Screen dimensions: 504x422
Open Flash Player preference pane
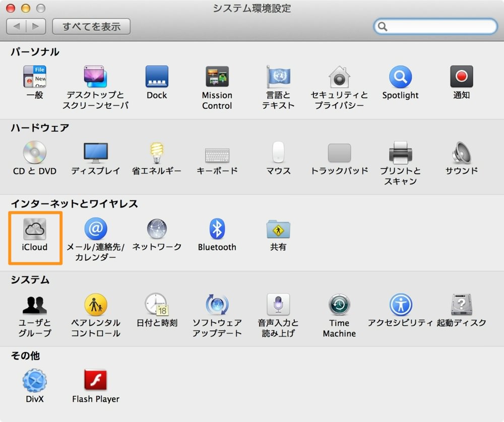coord(95,380)
